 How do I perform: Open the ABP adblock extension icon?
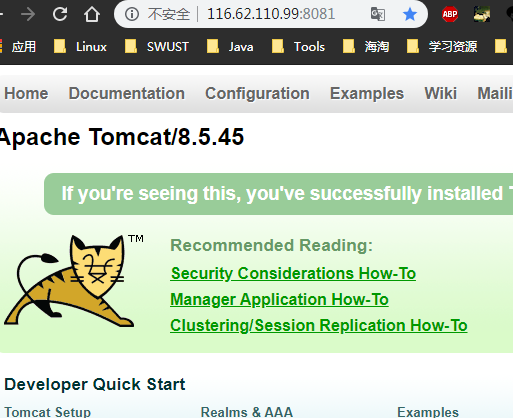tap(450, 14)
